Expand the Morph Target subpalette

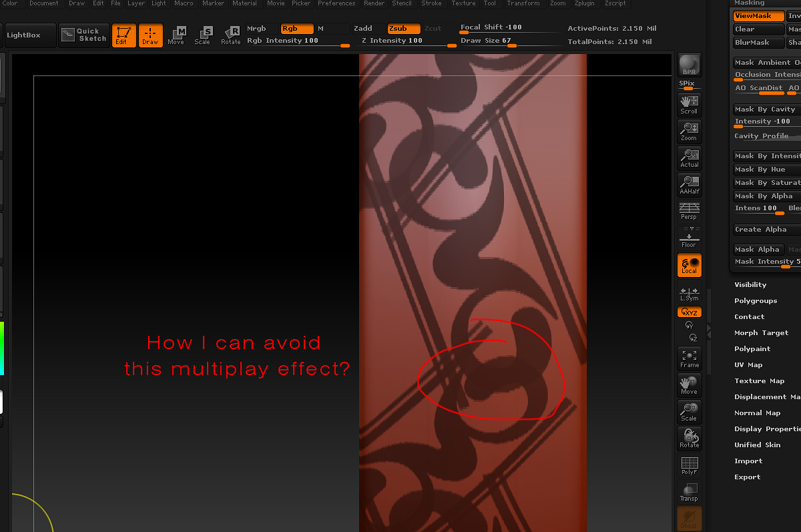[x=761, y=333]
